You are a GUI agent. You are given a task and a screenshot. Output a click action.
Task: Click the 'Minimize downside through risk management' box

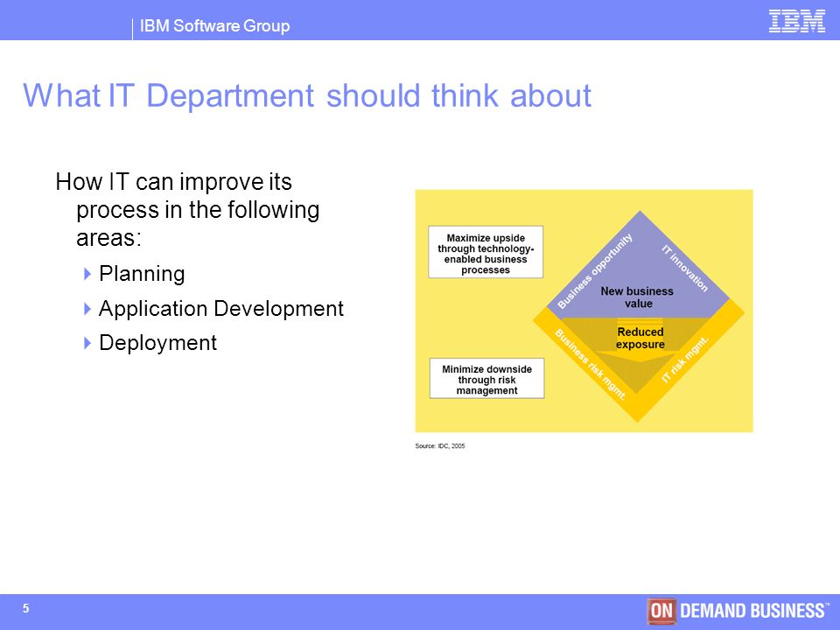click(x=487, y=378)
